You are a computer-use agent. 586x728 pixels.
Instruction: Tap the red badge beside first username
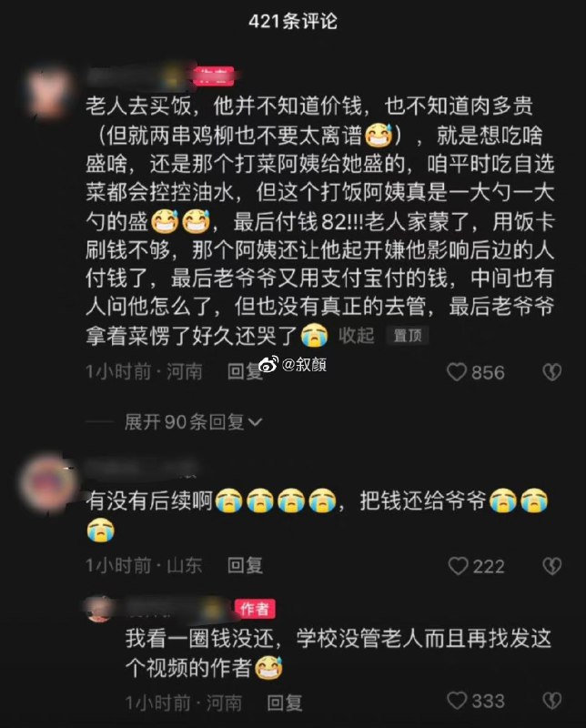click(214, 76)
